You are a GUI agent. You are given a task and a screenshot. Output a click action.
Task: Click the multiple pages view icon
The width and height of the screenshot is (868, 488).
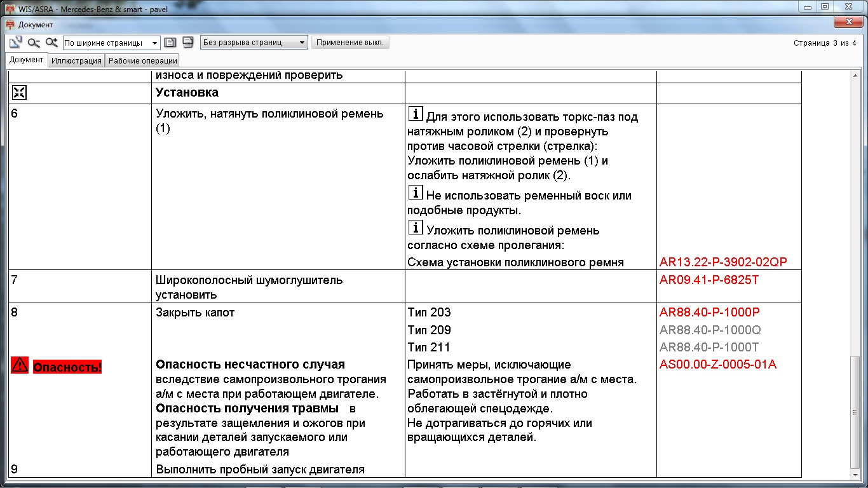(x=187, y=43)
